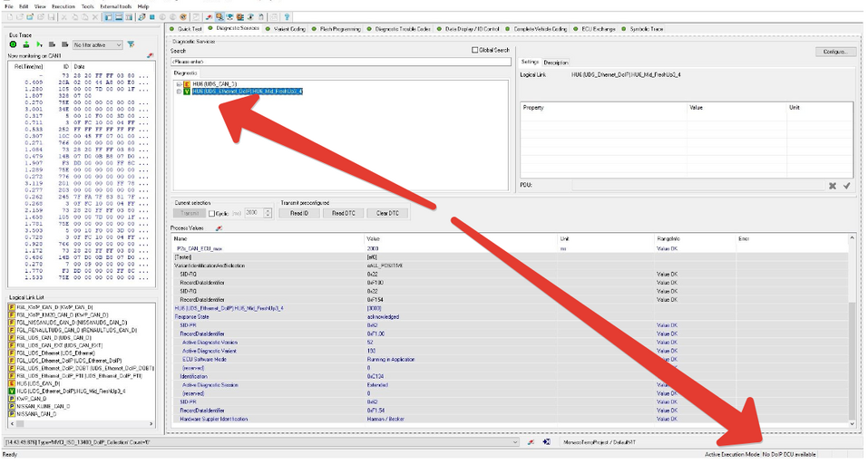The height and width of the screenshot is (464, 868).
Task: Click the Process Values vertical scrollbar
Action: click(x=852, y=330)
